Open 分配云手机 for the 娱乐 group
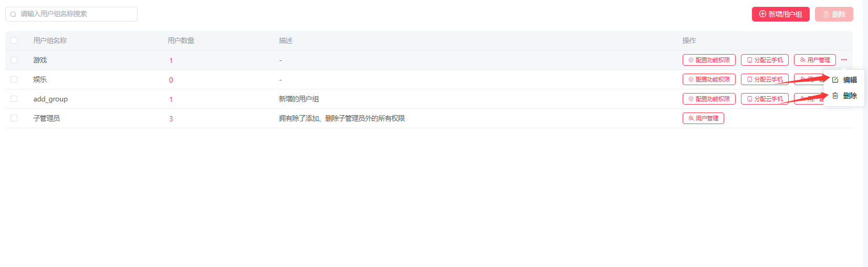The width and height of the screenshot is (868, 267). pos(765,79)
